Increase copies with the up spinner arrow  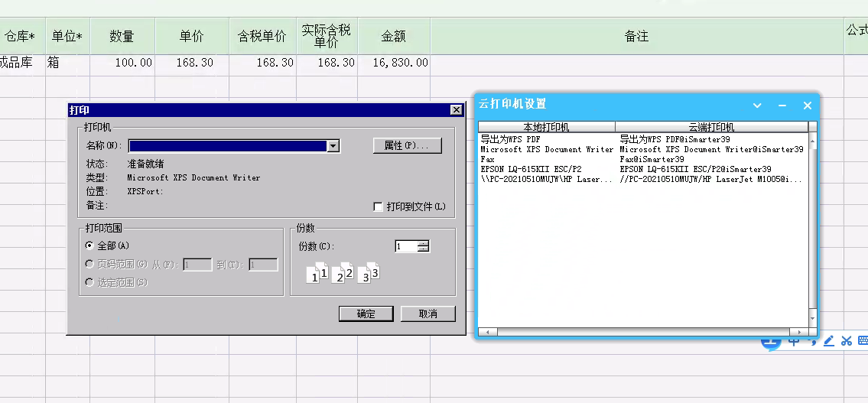point(424,244)
